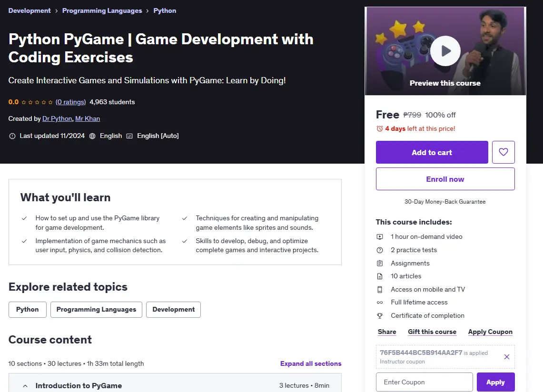Click the certificate trophy icon
The width and height of the screenshot is (543, 392).
point(380,316)
